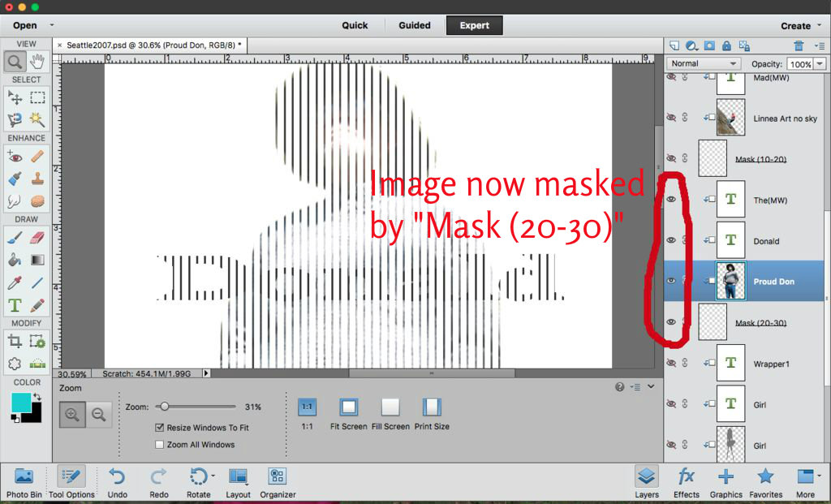Image resolution: width=831 pixels, height=504 pixels.
Task: Open tool options help
Action: [x=619, y=387]
